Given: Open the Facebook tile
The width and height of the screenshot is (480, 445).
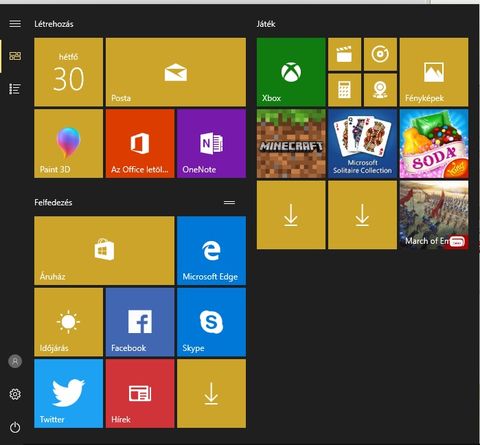Looking at the screenshot, I should (x=140, y=322).
